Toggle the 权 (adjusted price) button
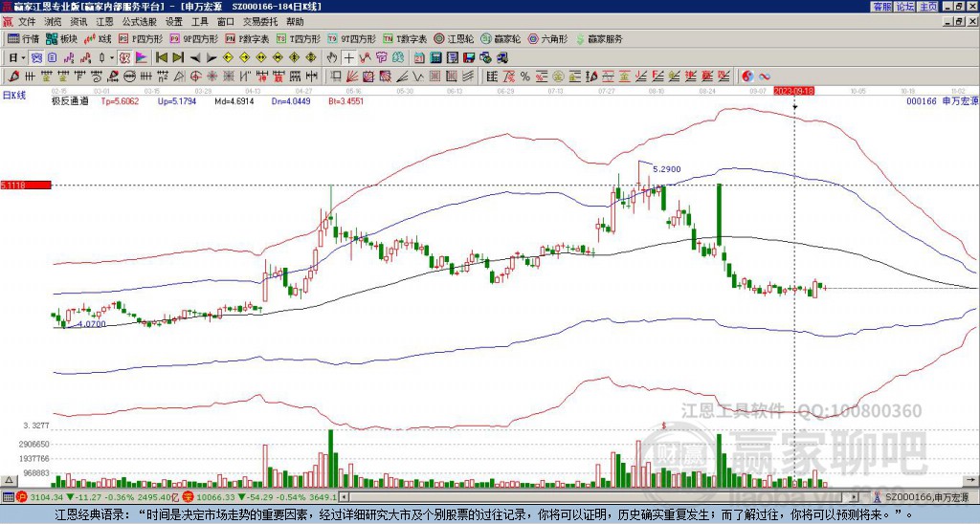The height and width of the screenshot is (524, 980). (x=124, y=57)
